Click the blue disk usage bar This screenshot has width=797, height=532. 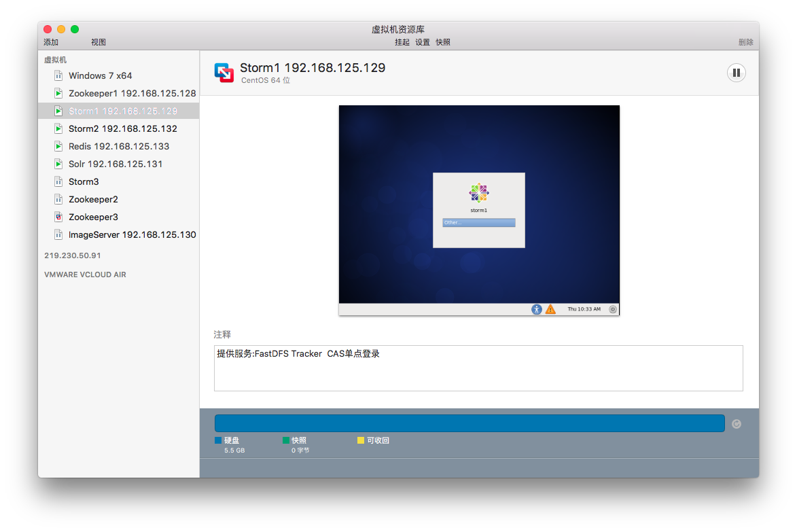click(x=469, y=423)
